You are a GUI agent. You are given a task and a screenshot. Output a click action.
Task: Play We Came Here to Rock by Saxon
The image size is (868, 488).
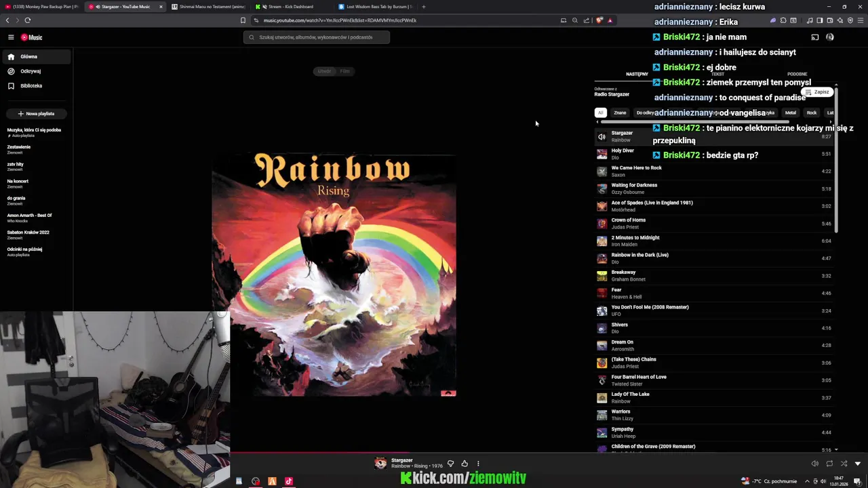[x=713, y=171]
